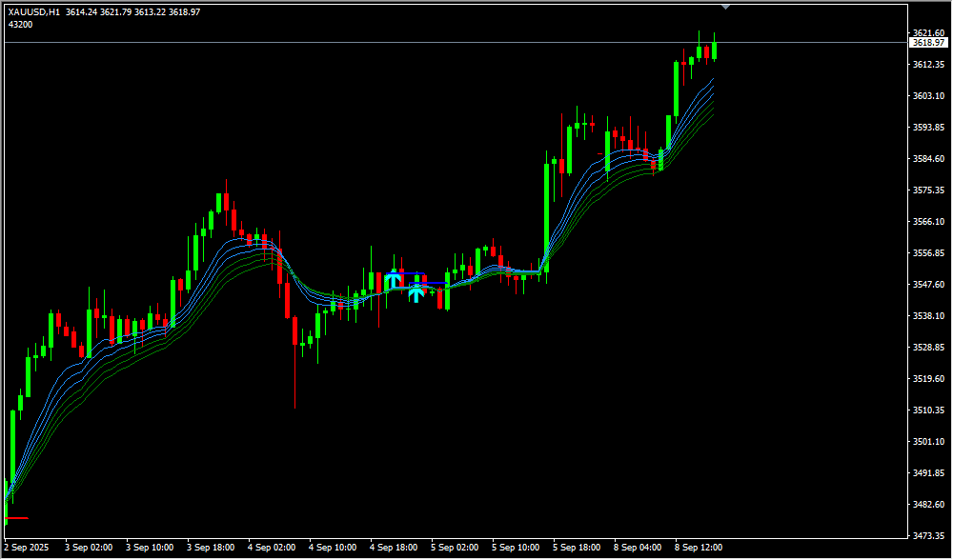The image size is (953, 560).
Task: Click the rightmost green candle on chart
Action: (714, 50)
